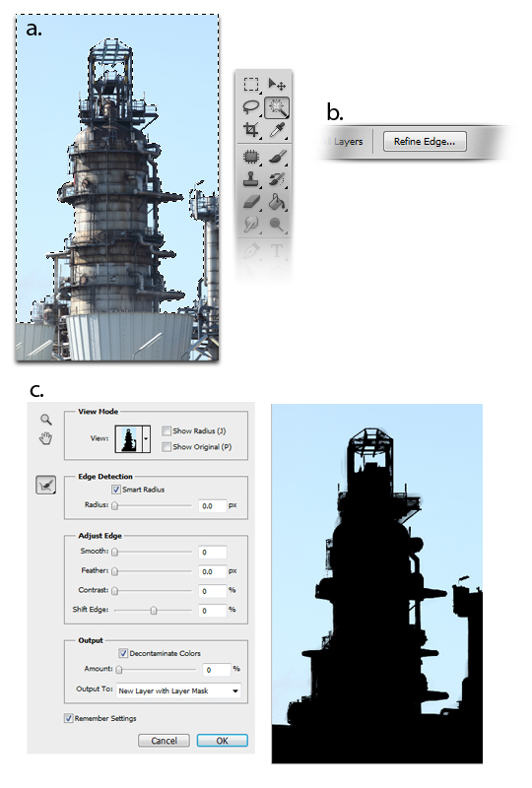Click the Zoom tool in Refine Edge dialog
The height and width of the screenshot is (788, 532).
tap(45, 420)
